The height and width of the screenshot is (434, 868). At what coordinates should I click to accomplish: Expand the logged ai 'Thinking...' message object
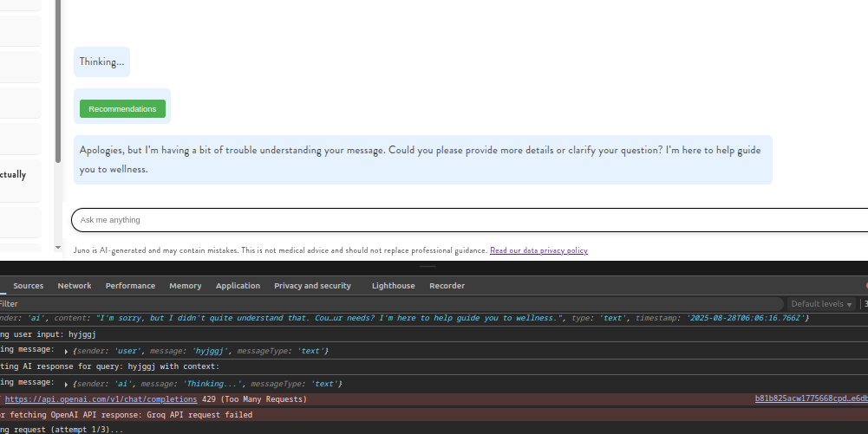67,384
